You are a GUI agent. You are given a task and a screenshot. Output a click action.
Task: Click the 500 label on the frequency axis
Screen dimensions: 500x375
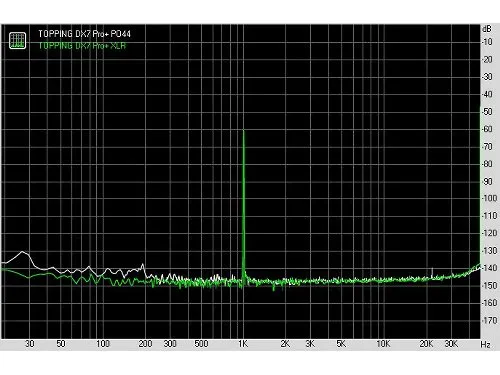(x=201, y=344)
